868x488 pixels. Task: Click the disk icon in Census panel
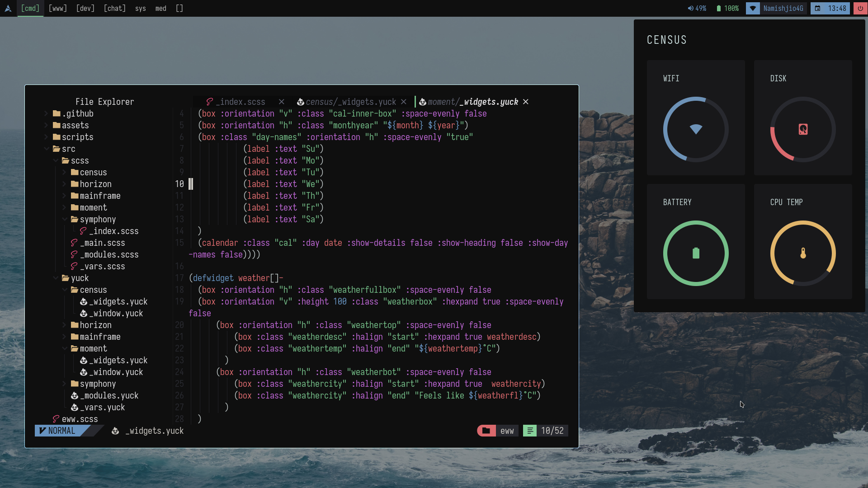point(803,130)
